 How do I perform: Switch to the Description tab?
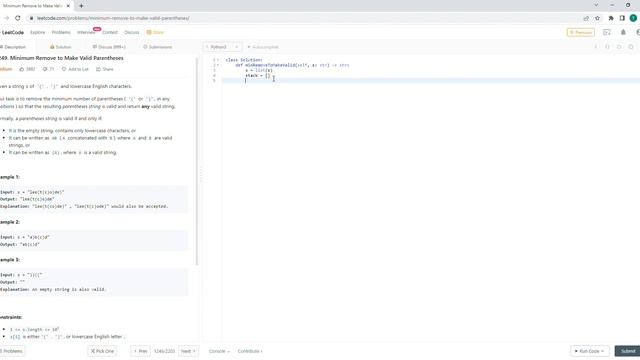[x=13, y=47]
